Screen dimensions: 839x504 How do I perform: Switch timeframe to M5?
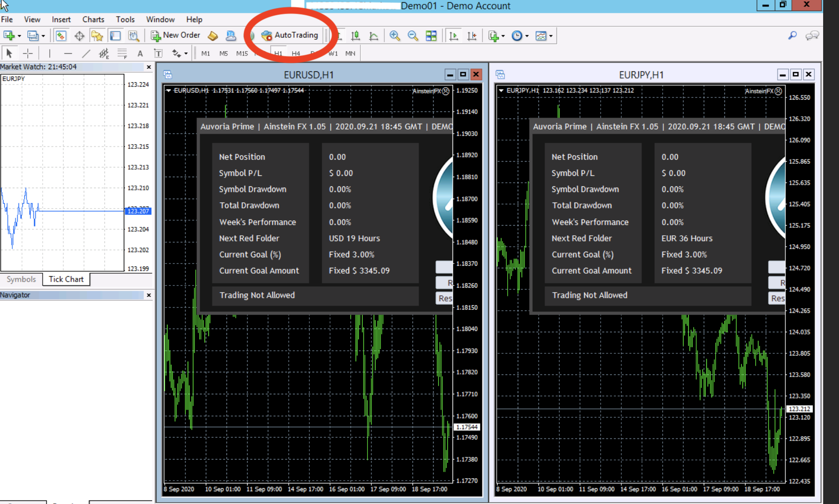tap(223, 53)
